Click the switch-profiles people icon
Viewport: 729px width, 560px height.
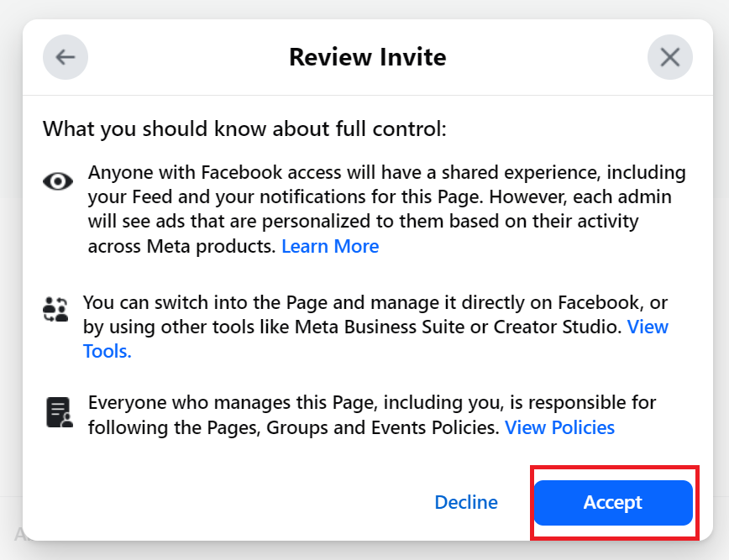click(x=55, y=310)
